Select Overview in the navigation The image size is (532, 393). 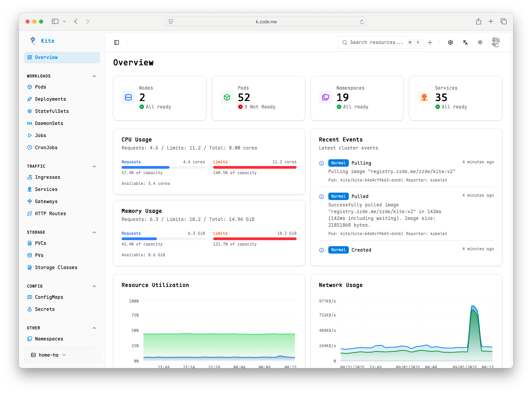click(x=46, y=57)
